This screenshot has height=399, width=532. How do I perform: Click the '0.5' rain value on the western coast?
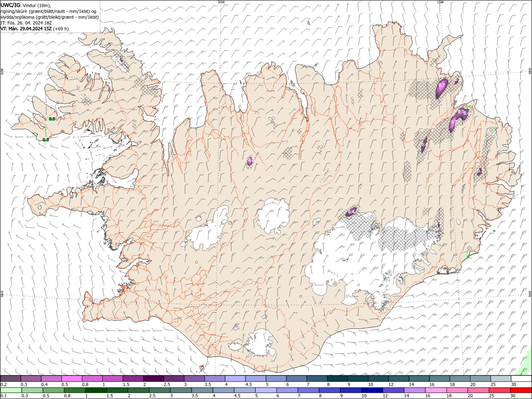tap(46, 140)
